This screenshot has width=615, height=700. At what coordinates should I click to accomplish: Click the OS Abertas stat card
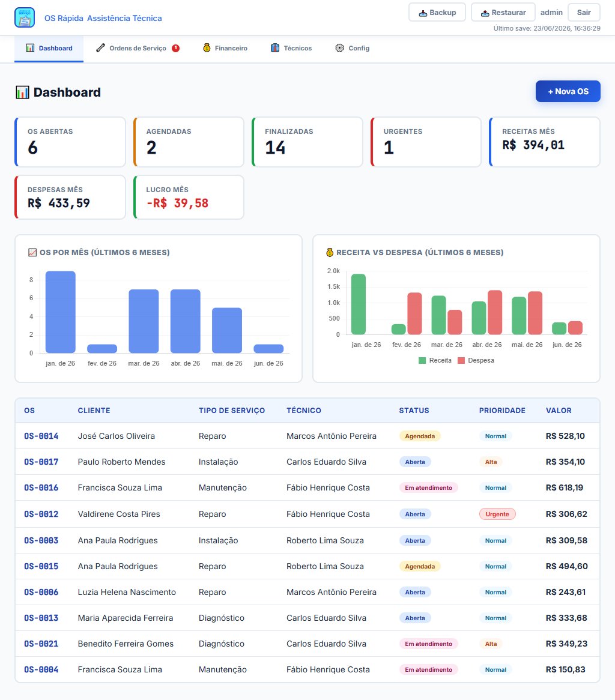(x=70, y=142)
